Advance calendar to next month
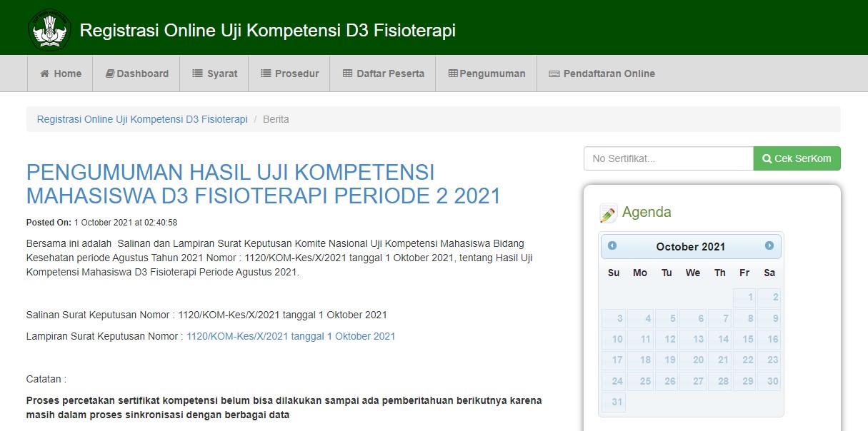Viewport: 868px width, 431px height. coord(769,245)
